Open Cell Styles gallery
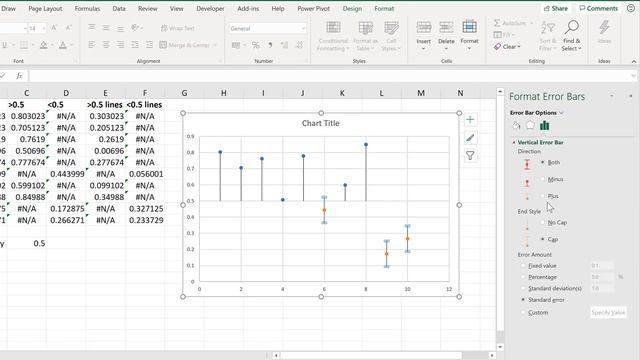 [x=391, y=36]
